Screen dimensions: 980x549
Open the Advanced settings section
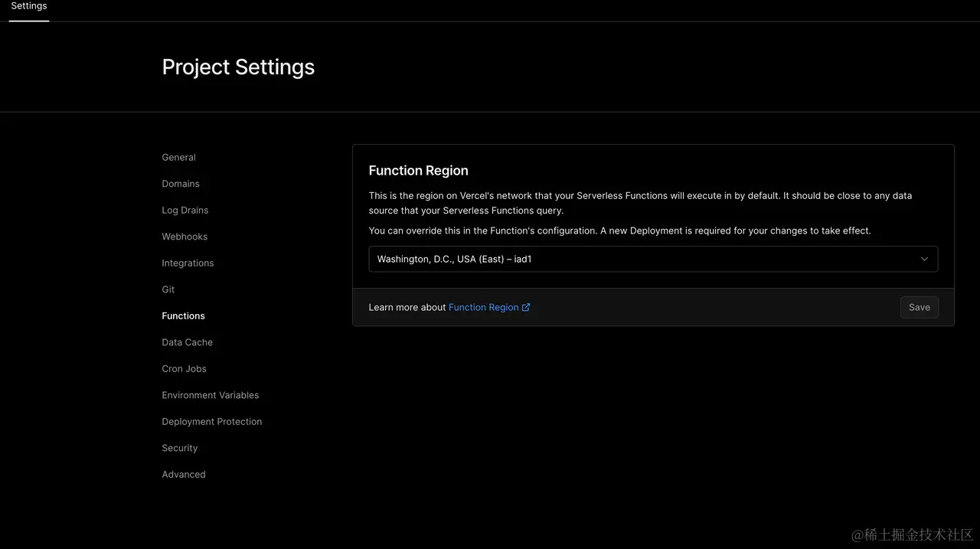(184, 475)
